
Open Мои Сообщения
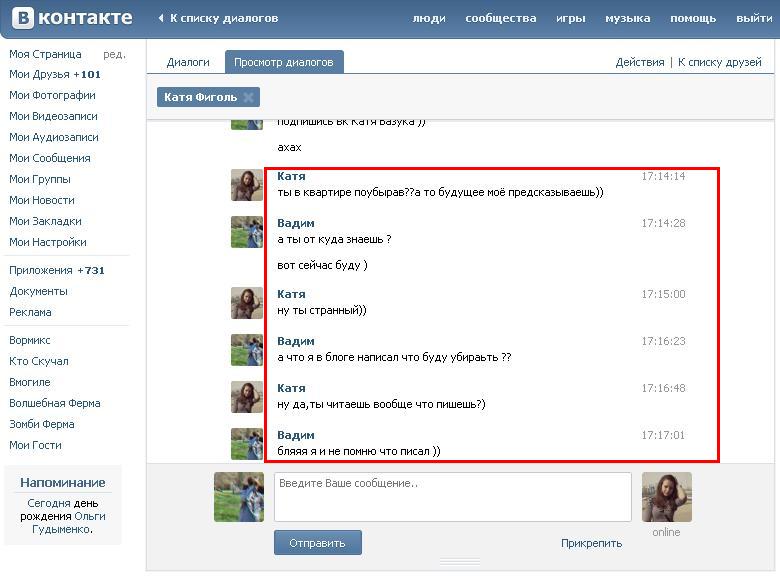coord(50,158)
